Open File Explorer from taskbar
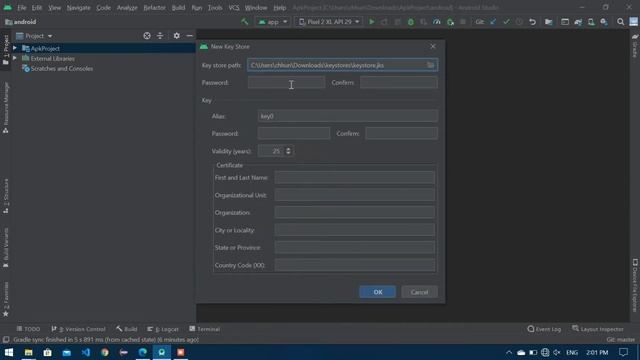 (29, 352)
